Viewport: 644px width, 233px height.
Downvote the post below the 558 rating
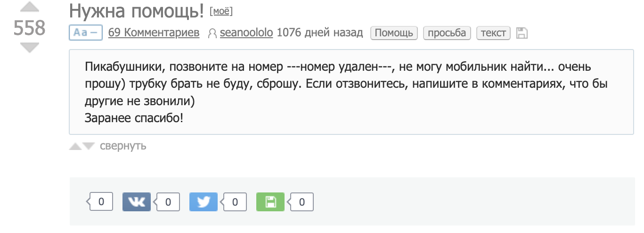pos(30,48)
